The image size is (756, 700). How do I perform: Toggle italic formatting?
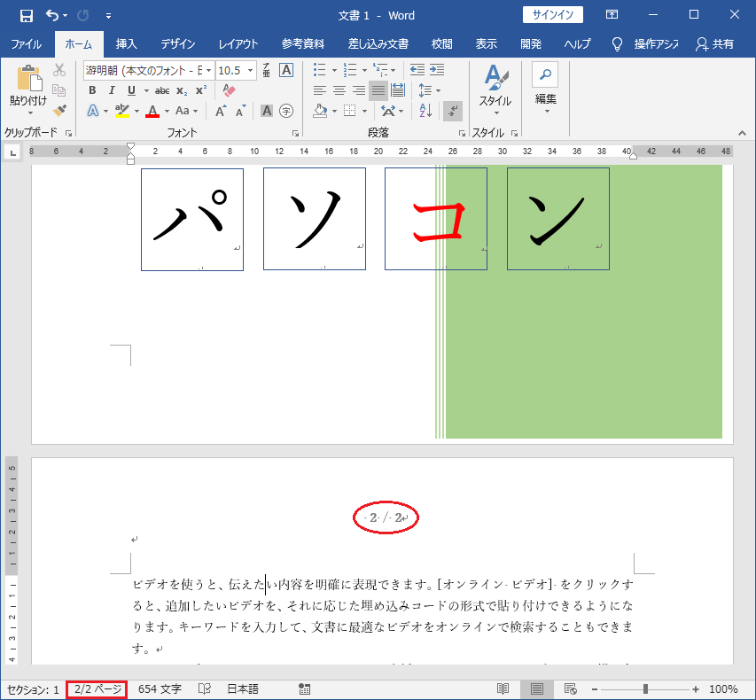(x=112, y=89)
